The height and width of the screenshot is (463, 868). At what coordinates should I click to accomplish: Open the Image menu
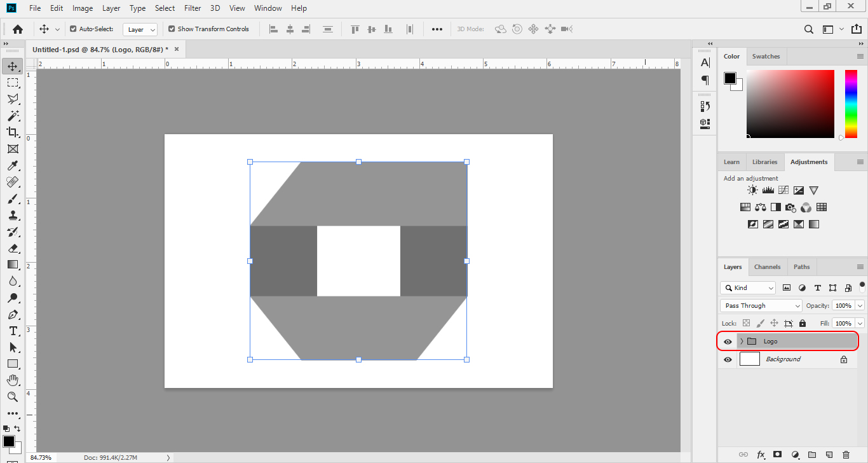tap(83, 8)
